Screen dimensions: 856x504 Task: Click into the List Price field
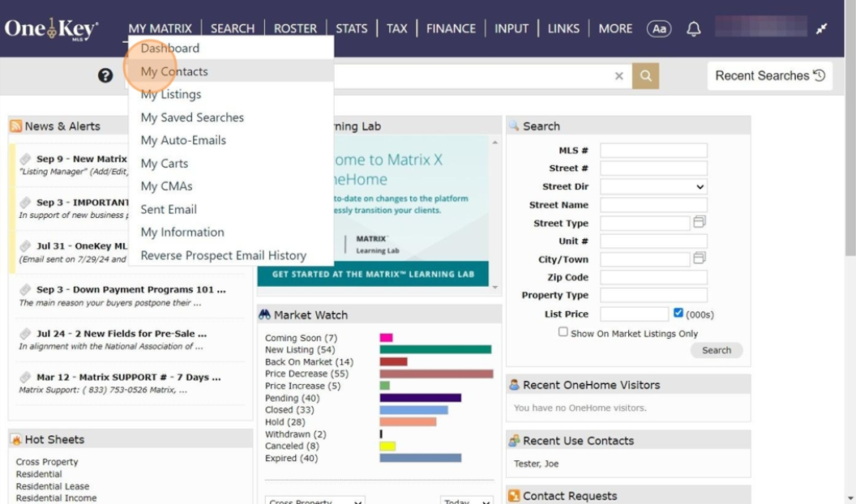tap(634, 314)
